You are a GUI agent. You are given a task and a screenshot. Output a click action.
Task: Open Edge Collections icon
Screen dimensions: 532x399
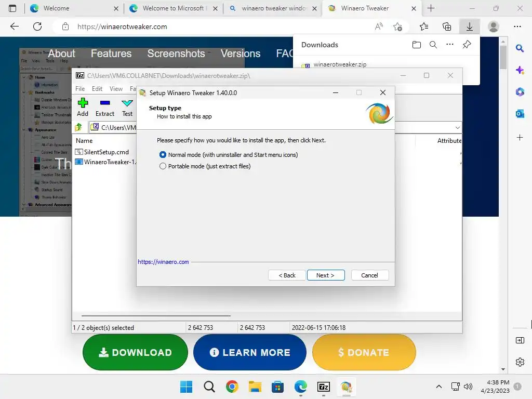(x=446, y=26)
